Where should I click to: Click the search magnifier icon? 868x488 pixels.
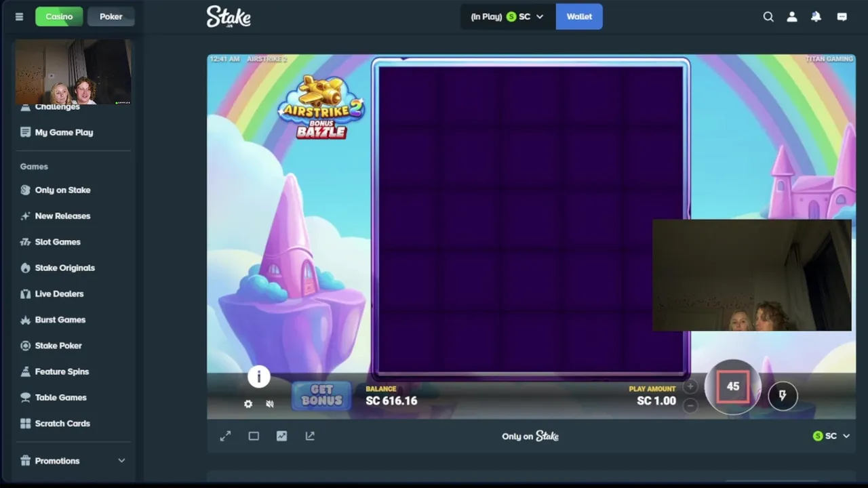(768, 17)
